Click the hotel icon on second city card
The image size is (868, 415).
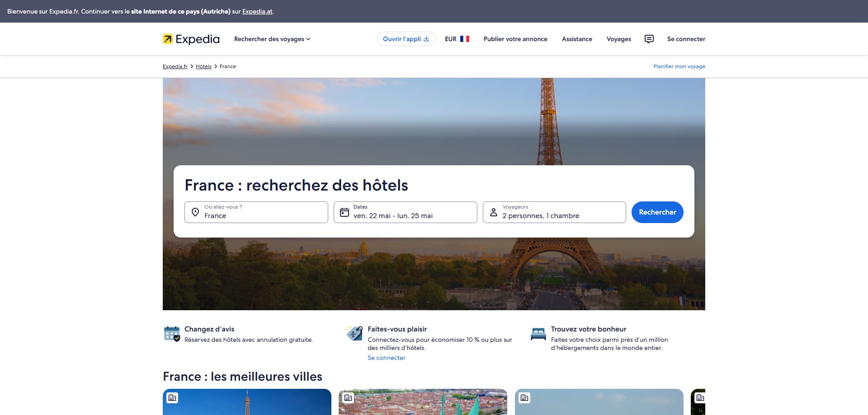[x=348, y=398]
